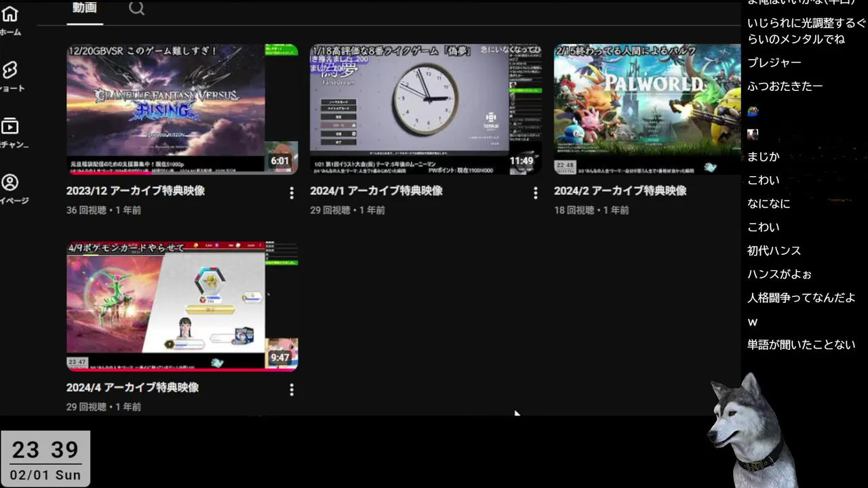Click the 9:47 duration badge
Viewport: 868px width, 488px height.
coord(280,358)
